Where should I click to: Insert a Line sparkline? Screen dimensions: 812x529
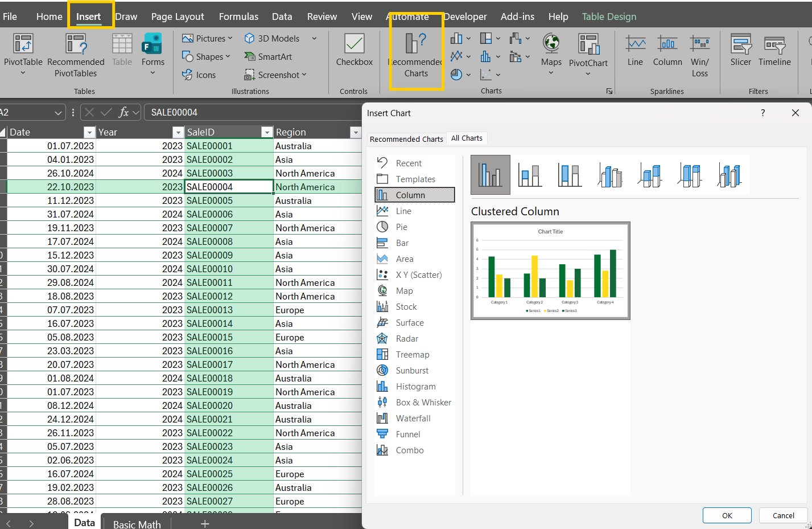(635, 50)
